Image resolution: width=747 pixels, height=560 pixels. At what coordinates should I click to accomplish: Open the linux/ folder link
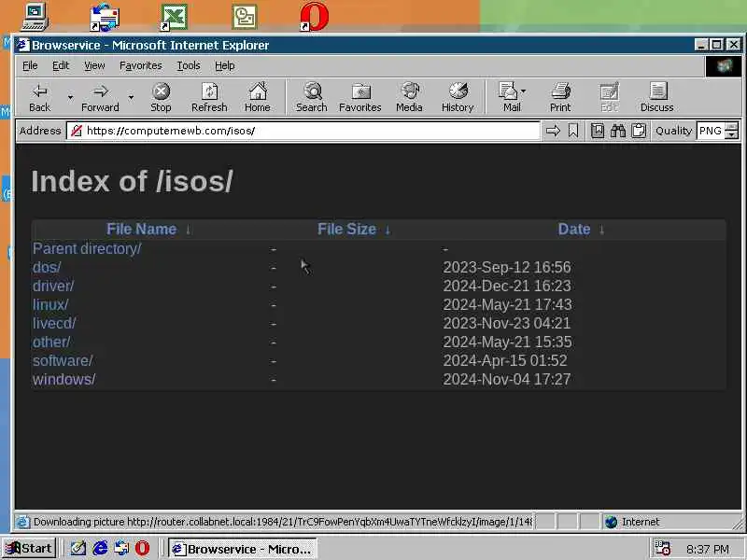pyautogui.click(x=50, y=304)
